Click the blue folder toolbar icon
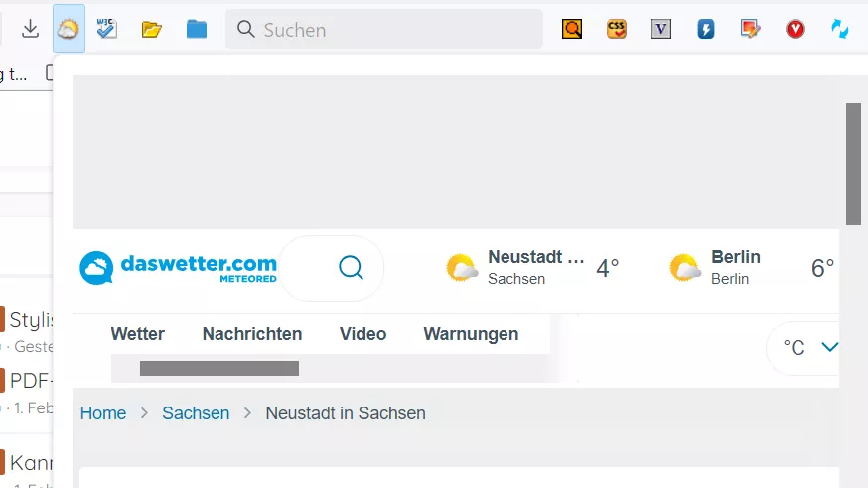 coord(197,29)
